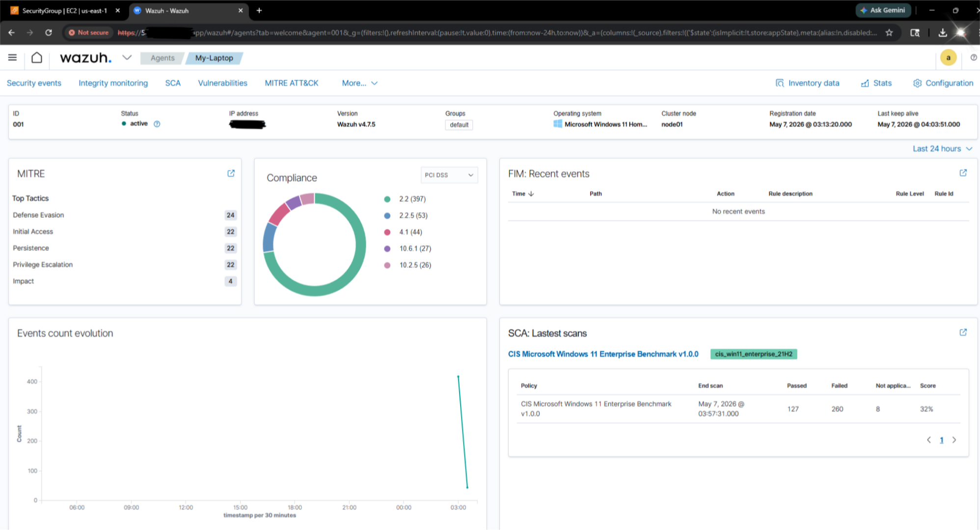Select page 1 of SCA scans
The image size is (980, 530).
tap(941, 440)
